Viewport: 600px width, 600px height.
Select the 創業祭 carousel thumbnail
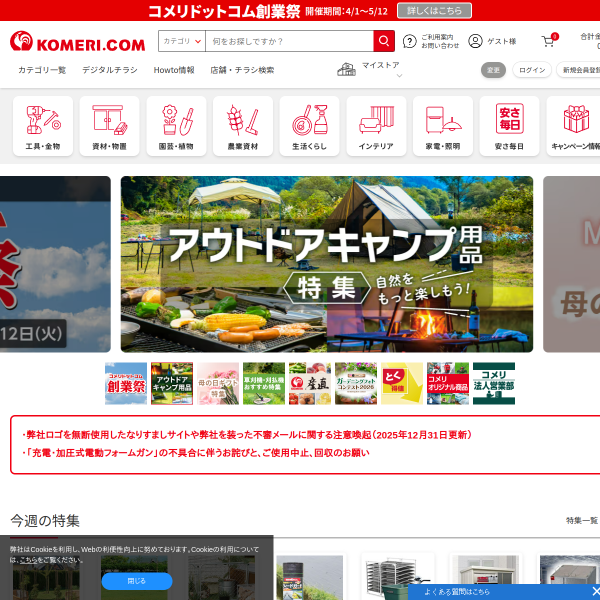[126, 383]
